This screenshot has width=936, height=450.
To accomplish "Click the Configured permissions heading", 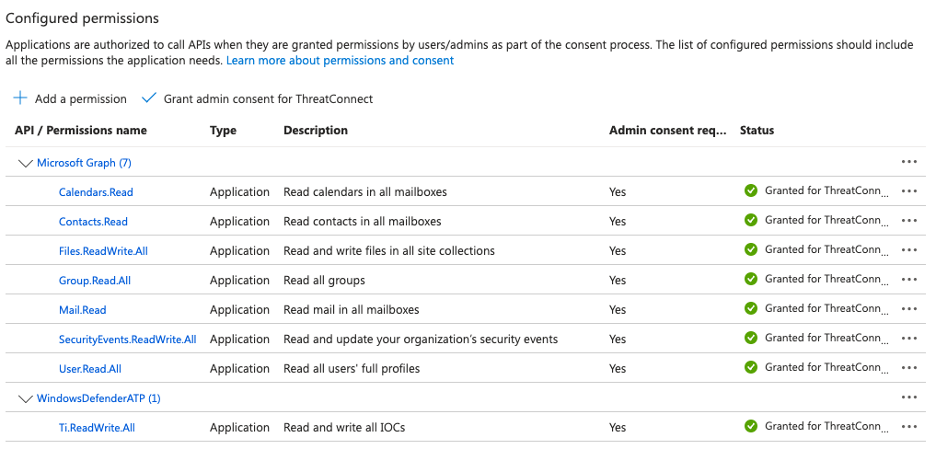I will (x=82, y=19).
